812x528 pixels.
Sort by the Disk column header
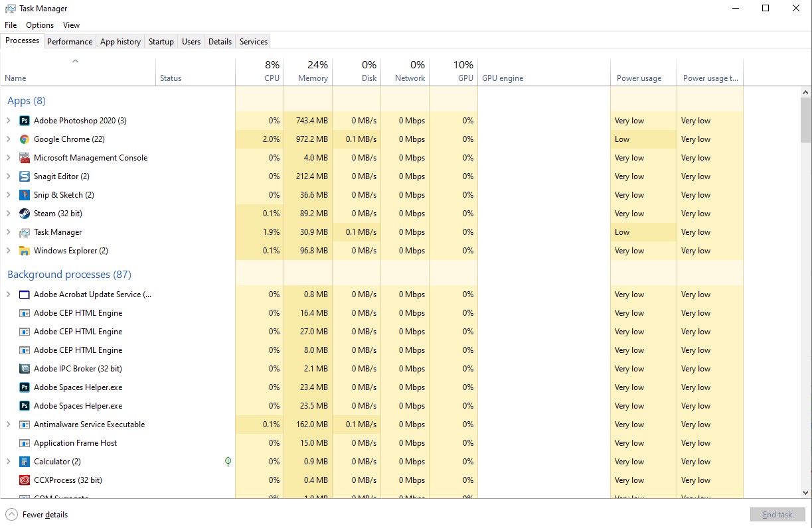tap(357, 72)
